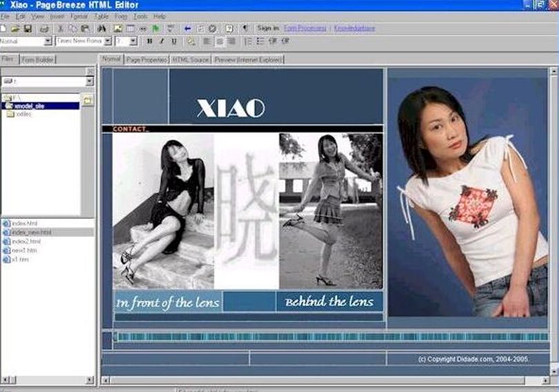The image size is (559, 392).
Task: Click the blue back arrow icon
Action: 188,29
